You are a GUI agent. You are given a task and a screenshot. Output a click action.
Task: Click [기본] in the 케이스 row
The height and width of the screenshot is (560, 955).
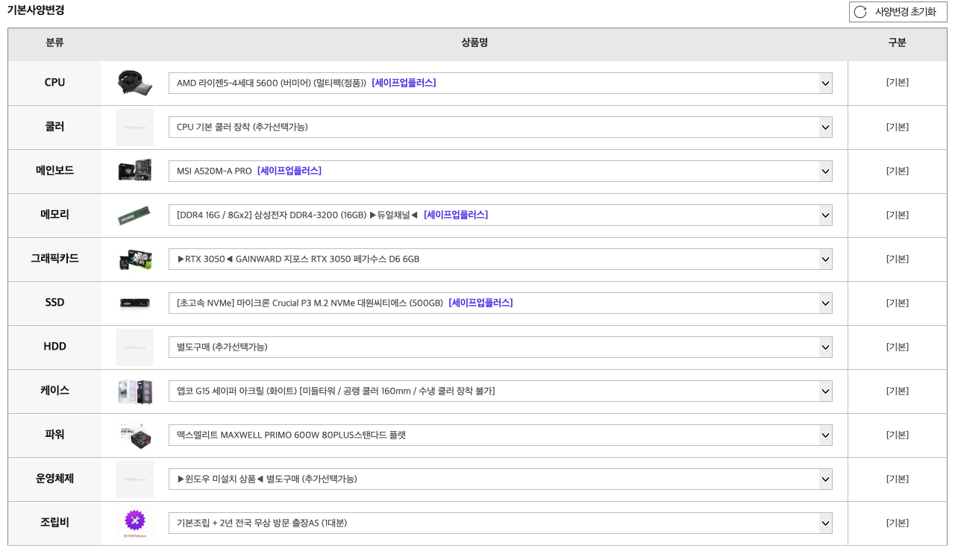pos(898,391)
